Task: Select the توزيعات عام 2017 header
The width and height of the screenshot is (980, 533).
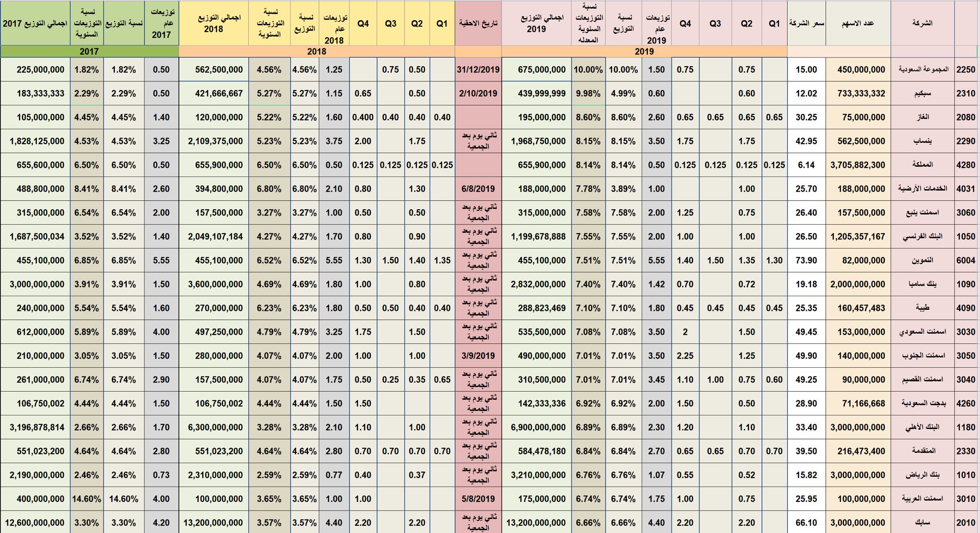Action: [x=162, y=23]
